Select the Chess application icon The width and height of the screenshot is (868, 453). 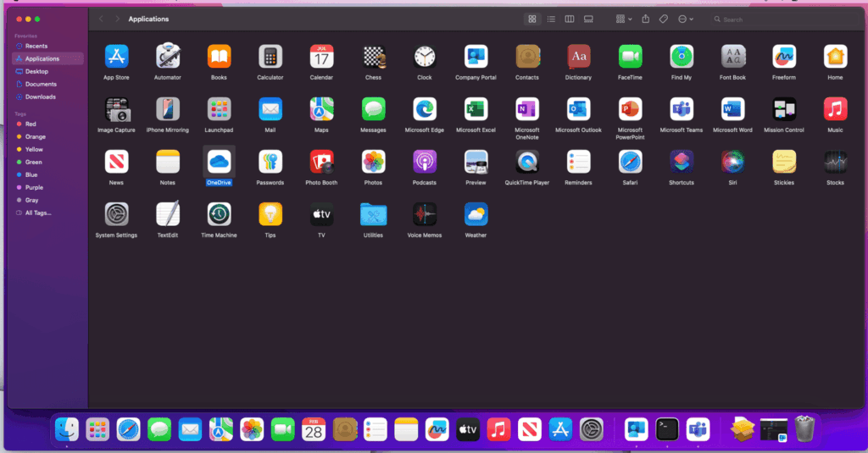(373, 57)
